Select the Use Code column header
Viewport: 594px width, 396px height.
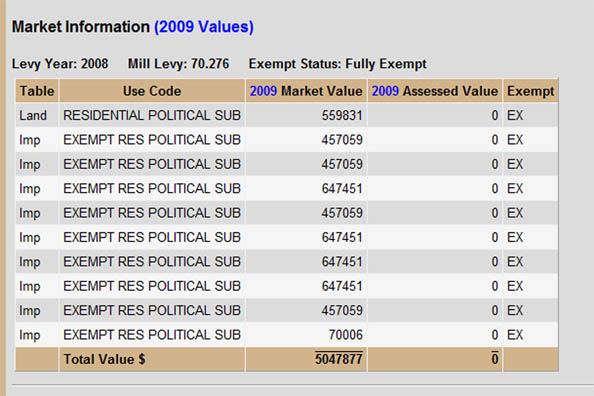152,91
